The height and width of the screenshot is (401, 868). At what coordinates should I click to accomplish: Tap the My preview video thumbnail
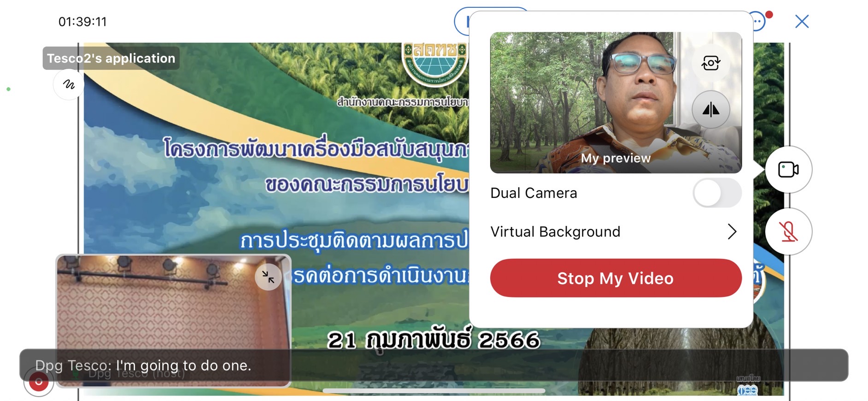(616, 103)
